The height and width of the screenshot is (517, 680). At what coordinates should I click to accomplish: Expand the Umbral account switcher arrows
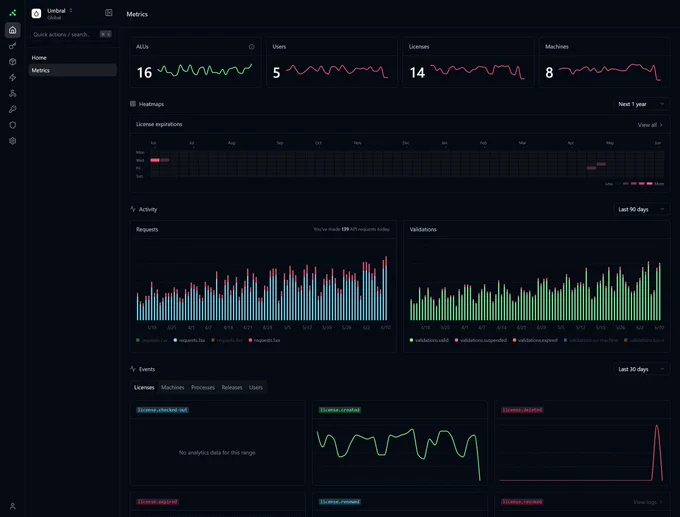click(x=71, y=10)
